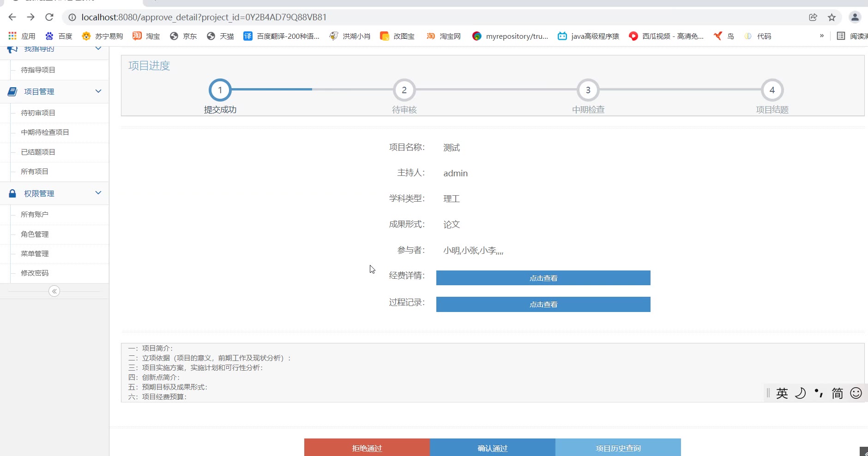The width and height of the screenshot is (868, 456).
Task: Open the IME emoji smiley panel
Action: point(856,393)
